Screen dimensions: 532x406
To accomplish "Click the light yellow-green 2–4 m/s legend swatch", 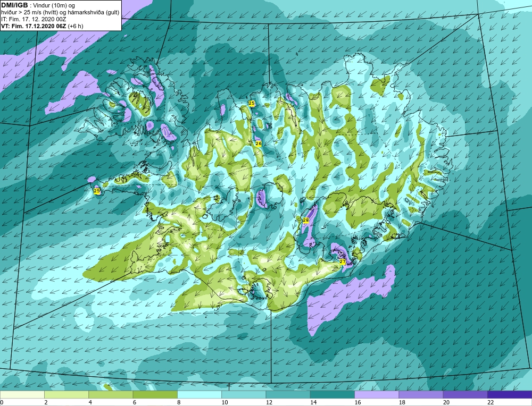I will [66, 394].
